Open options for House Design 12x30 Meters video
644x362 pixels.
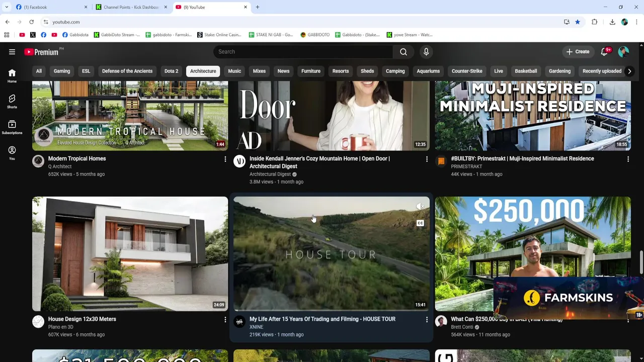tap(225, 319)
